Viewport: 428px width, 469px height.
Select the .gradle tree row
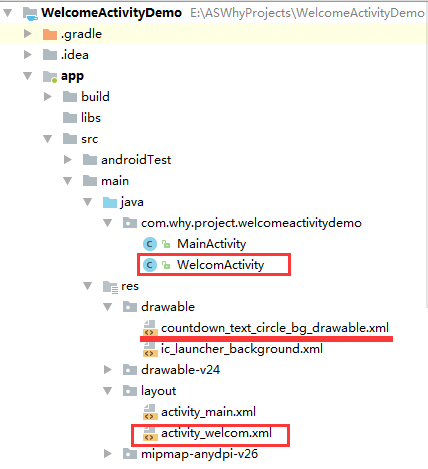point(214,34)
